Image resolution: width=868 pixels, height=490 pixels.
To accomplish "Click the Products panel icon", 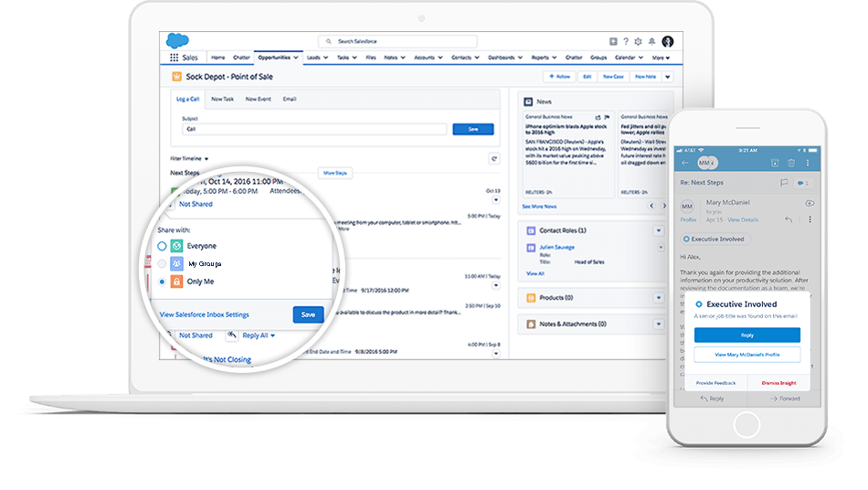I will pyautogui.click(x=530, y=298).
